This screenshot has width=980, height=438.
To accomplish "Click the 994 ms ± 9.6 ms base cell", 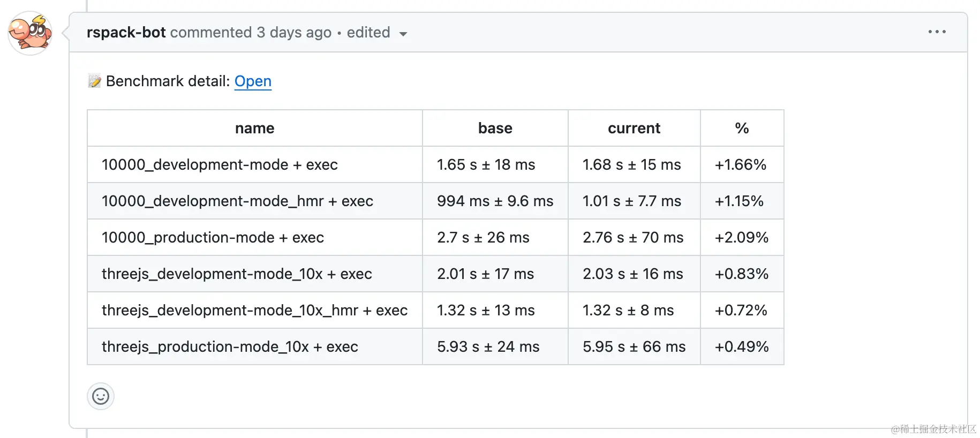I will (x=495, y=201).
